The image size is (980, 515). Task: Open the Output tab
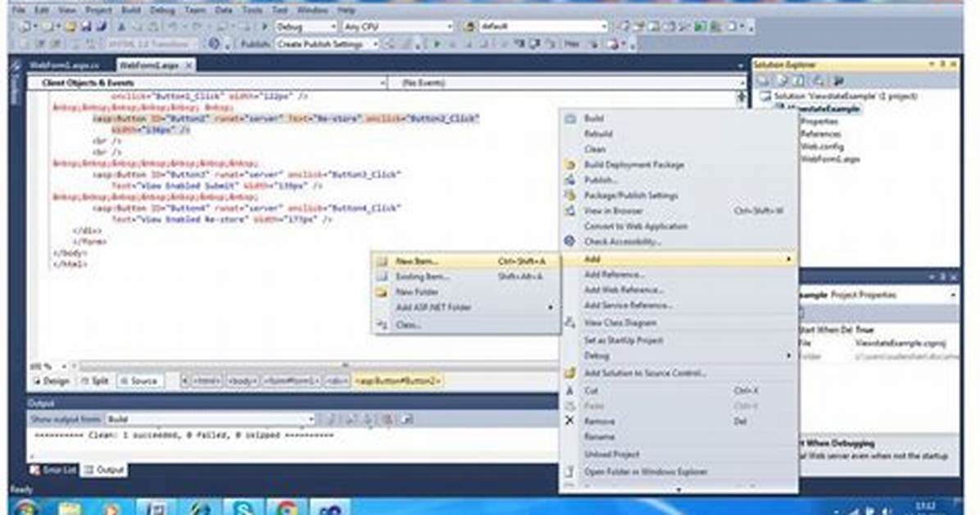104,470
